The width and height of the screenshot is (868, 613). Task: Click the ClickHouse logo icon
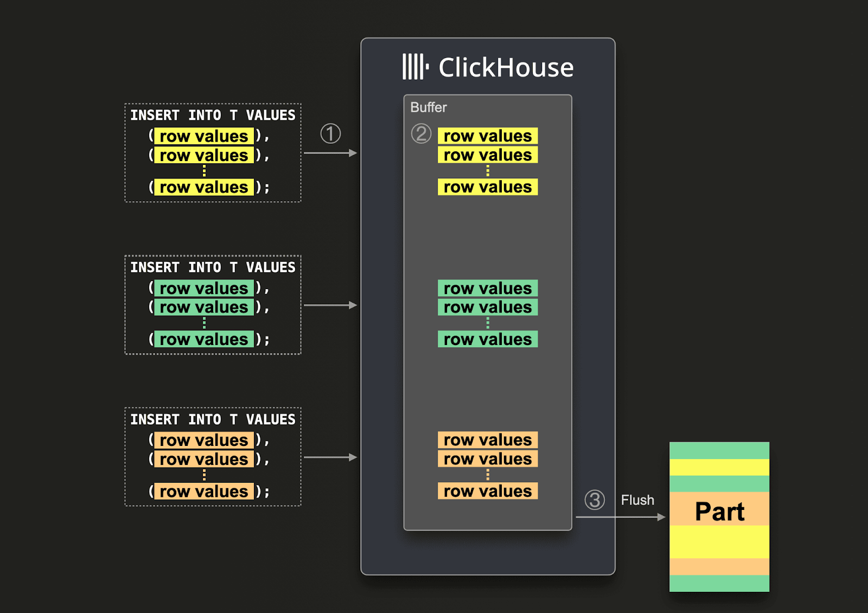click(414, 67)
